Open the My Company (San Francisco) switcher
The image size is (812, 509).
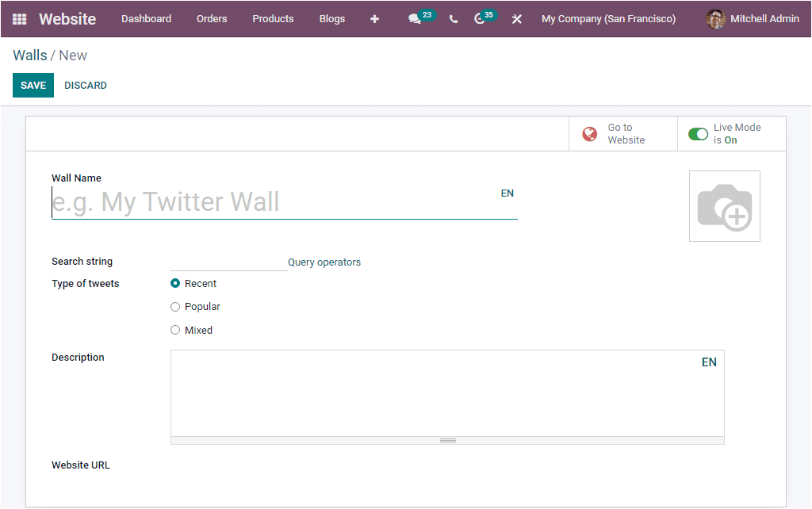[x=608, y=18]
